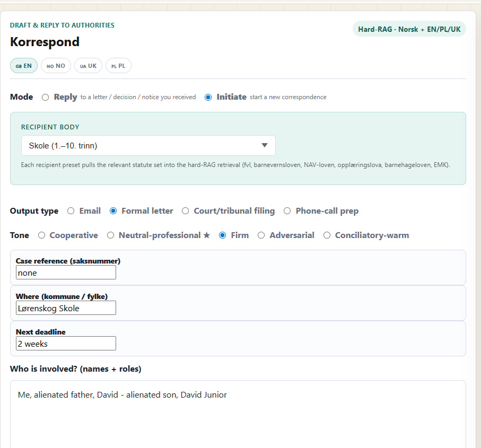Set tone to Conciliatory-warm
481x448 pixels.
tap(327, 235)
